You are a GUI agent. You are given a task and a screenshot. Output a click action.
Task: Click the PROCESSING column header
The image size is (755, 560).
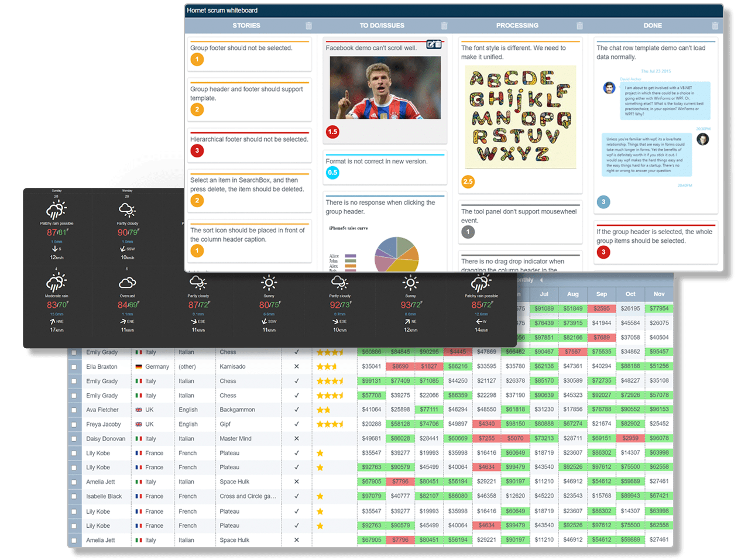click(x=517, y=26)
